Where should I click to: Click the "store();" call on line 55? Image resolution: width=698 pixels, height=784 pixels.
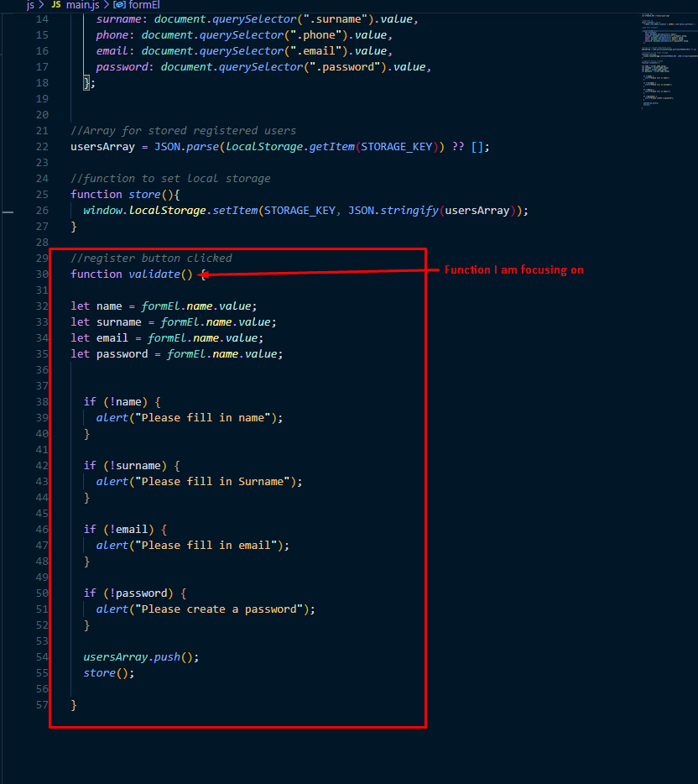pos(109,673)
